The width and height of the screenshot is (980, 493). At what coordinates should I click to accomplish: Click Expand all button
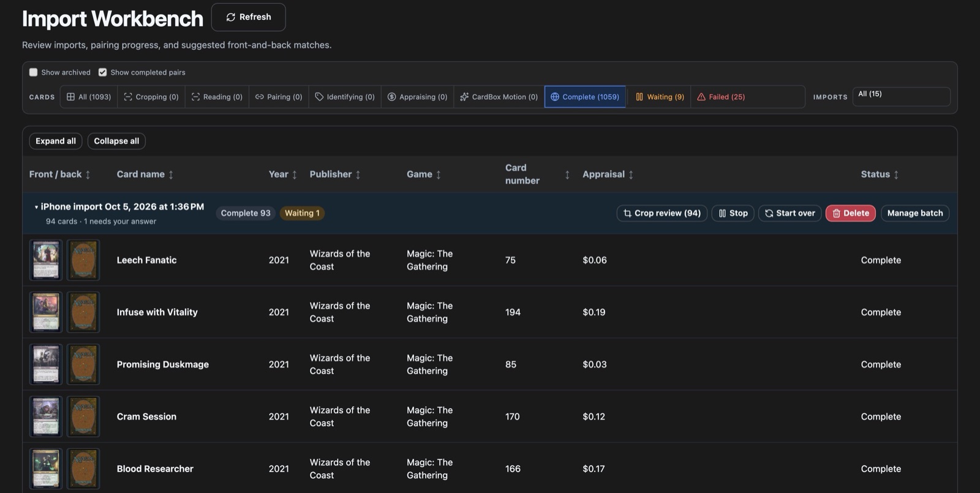[56, 141]
